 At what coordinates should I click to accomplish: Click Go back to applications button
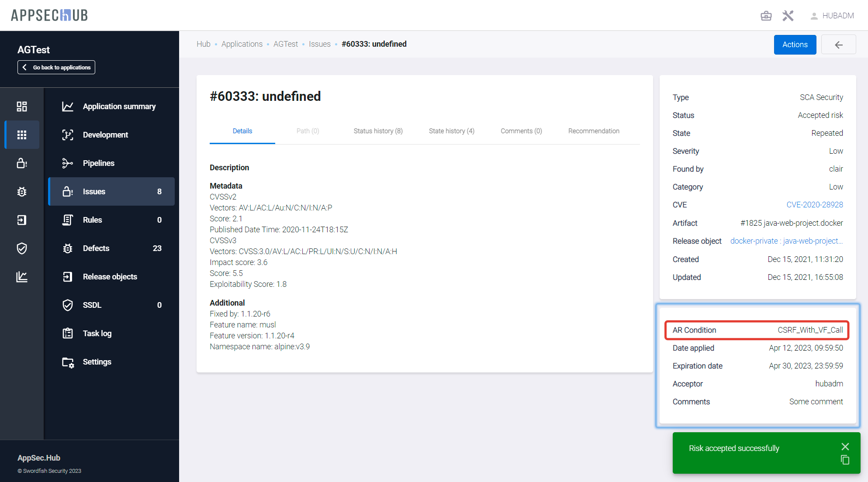point(56,67)
